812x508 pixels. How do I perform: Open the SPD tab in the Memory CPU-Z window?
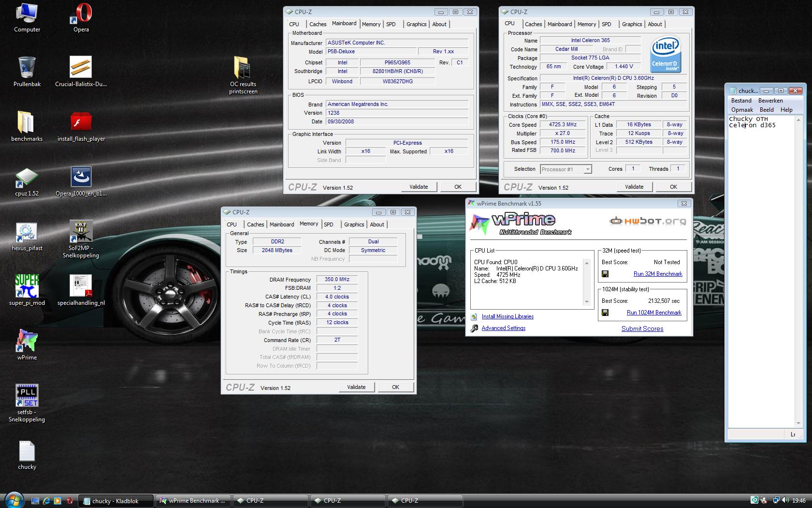(x=329, y=224)
